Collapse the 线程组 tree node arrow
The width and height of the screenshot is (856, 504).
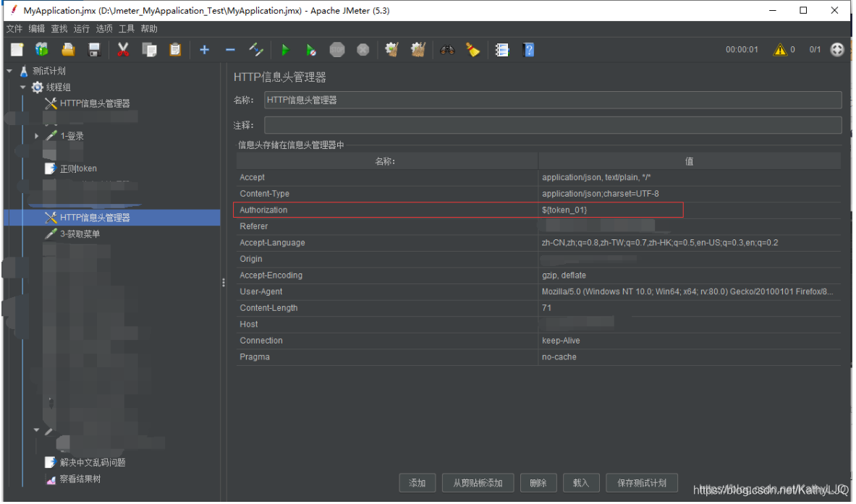[23, 87]
